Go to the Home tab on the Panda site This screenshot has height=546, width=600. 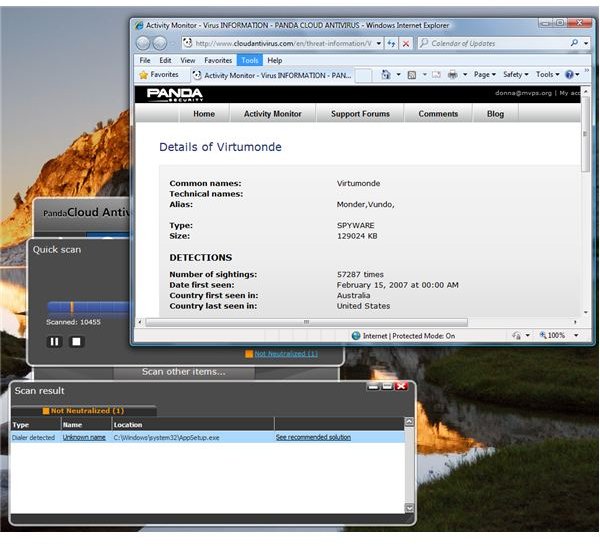pos(204,114)
